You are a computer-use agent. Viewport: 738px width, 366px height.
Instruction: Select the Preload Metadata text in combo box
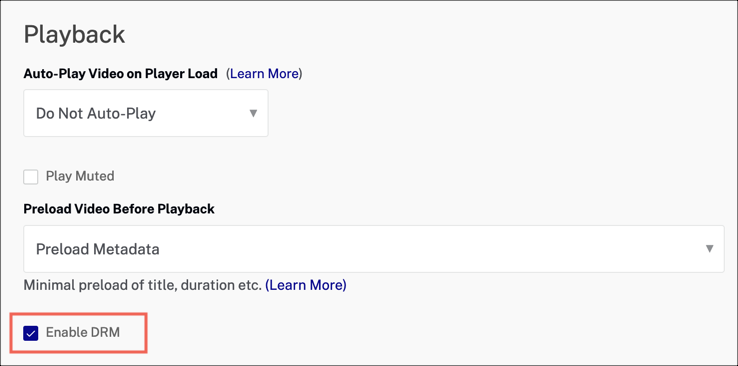click(97, 249)
